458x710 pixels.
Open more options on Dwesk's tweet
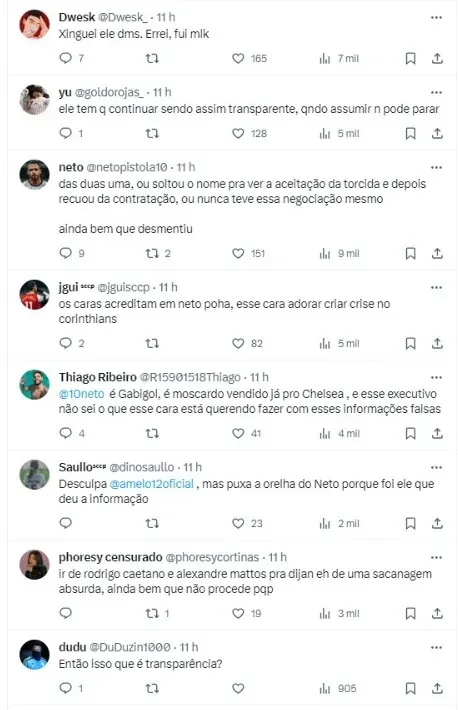point(436,18)
